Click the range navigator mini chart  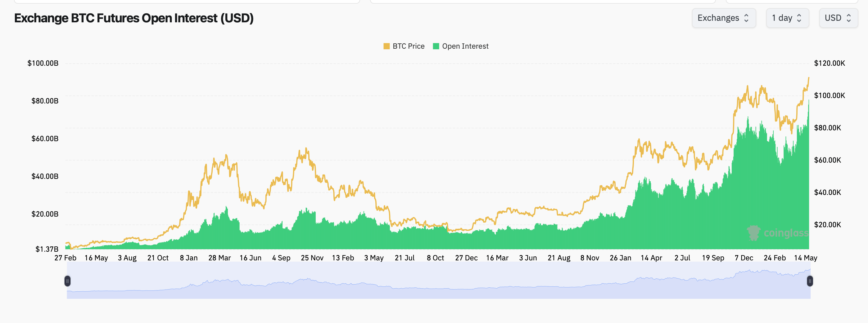click(x=438, y=281)
